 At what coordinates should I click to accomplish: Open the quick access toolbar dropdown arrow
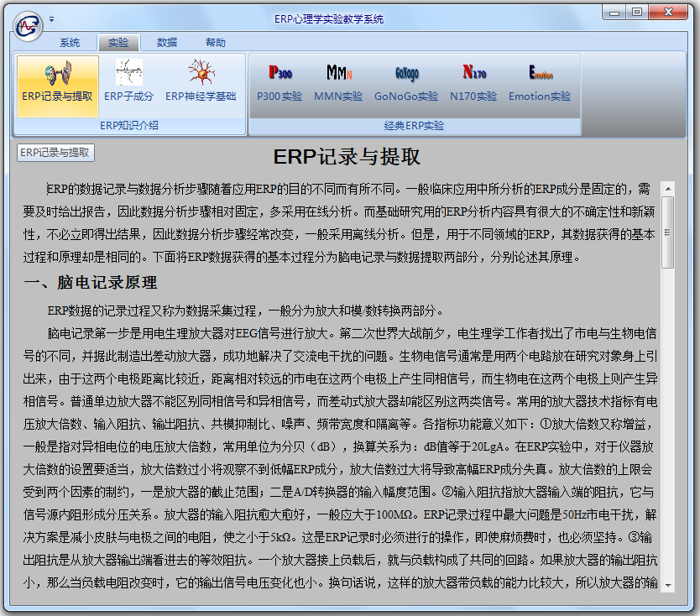(52, 19)
